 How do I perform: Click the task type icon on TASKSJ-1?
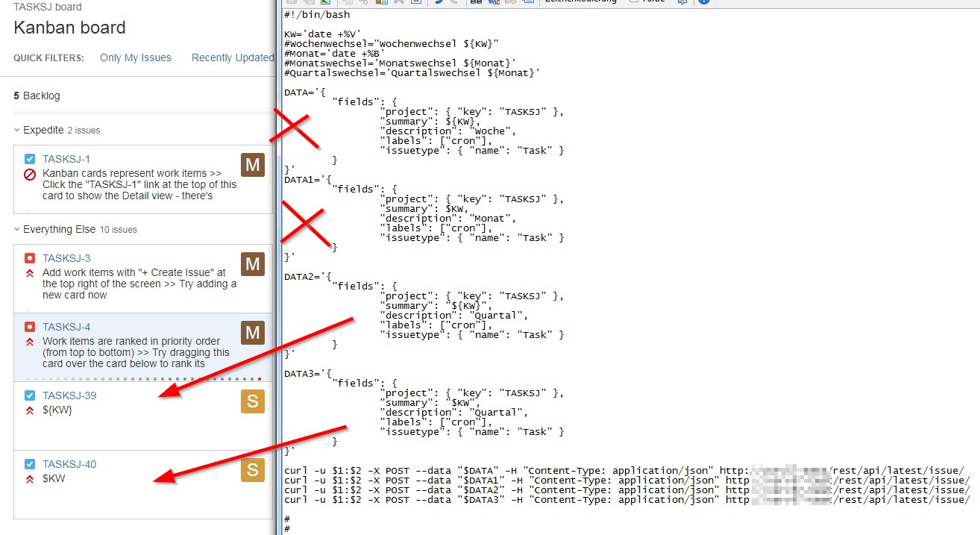click(x=30, y=159)
